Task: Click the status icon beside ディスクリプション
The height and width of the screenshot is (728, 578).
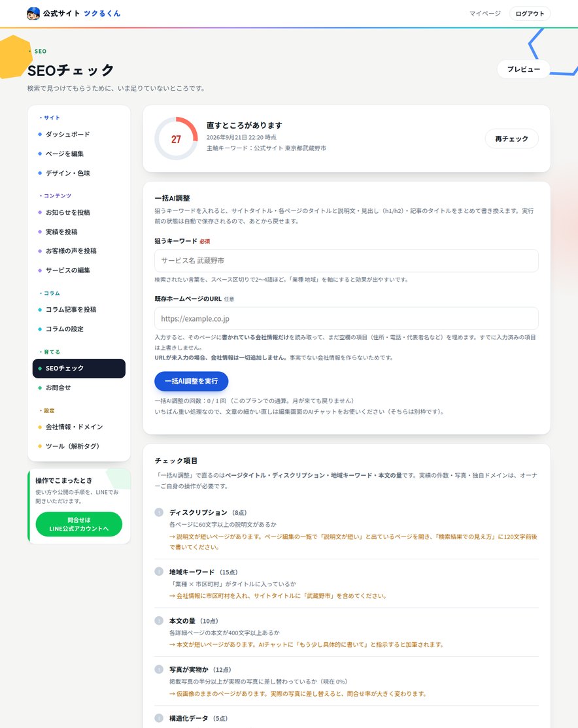Action: [159, 512]
